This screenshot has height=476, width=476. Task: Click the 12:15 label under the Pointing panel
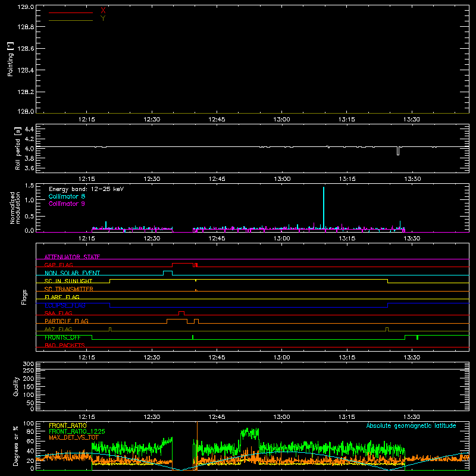86,120
